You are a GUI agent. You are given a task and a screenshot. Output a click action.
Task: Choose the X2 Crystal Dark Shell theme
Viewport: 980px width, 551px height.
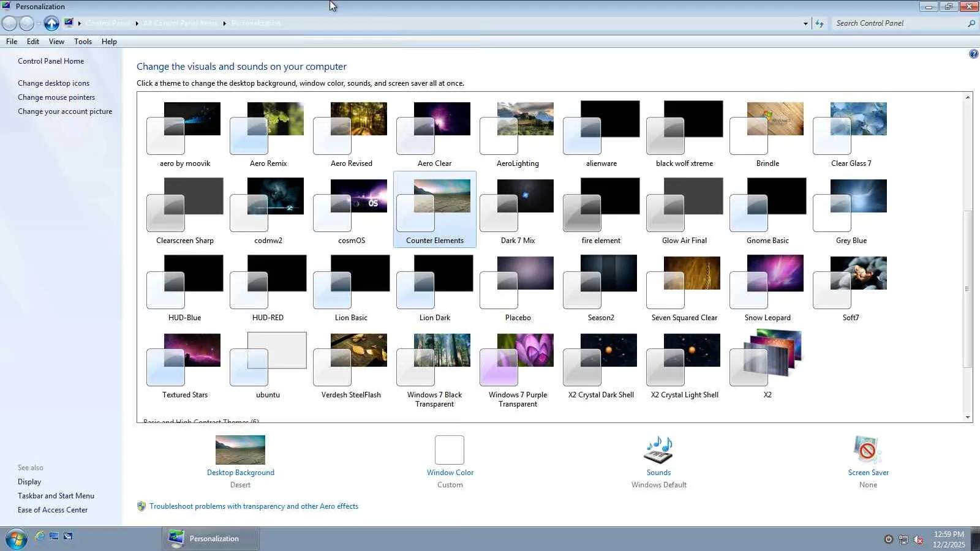601,365
